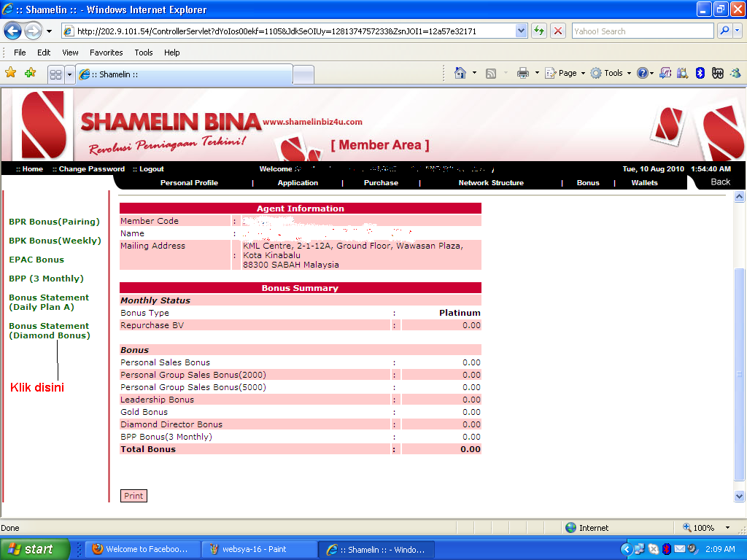Open EPAC Bonus sidebar link
Screen dimensions: 747x560
[x=36, y=260]
